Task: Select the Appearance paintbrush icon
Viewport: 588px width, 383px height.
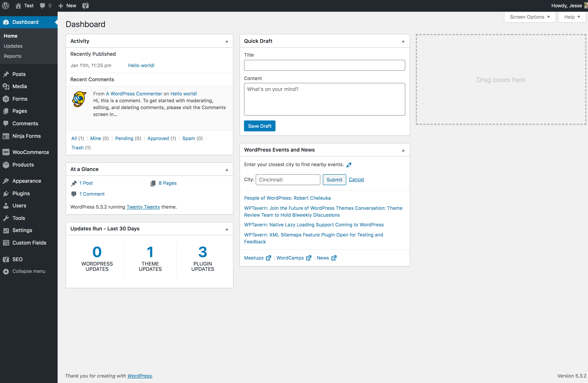Action: coord(6,181)
